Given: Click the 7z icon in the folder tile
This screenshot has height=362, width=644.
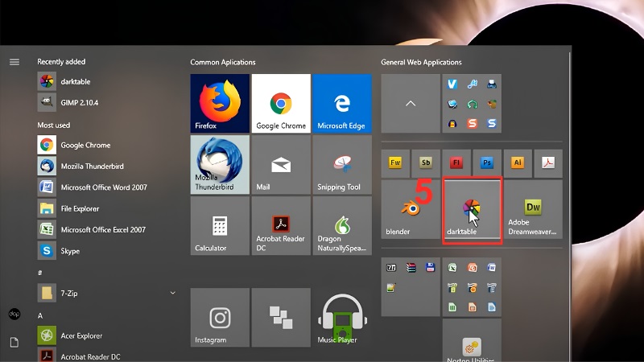Looking at the screenshot, I should [x=391, y=268].
